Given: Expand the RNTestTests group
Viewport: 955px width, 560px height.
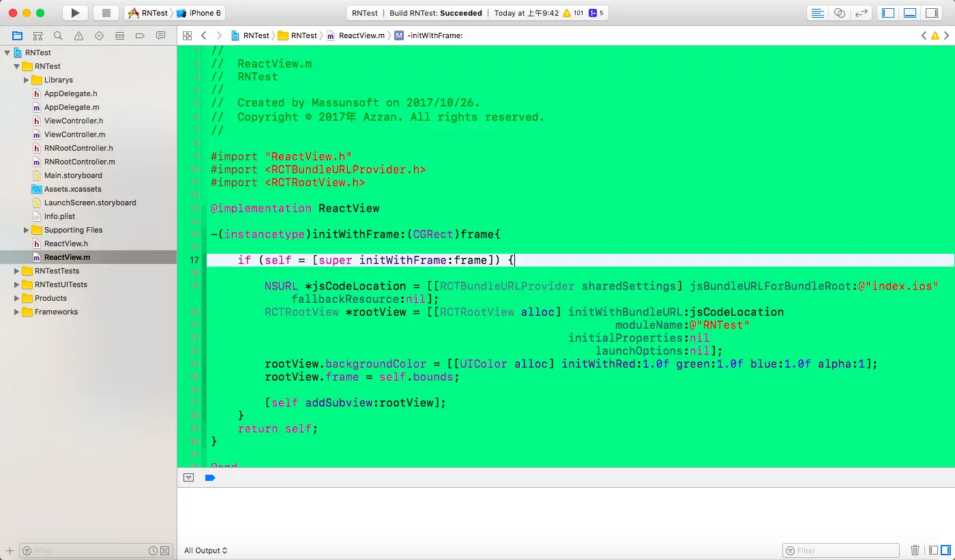Looking at the screenshot, I should point(17,271).
